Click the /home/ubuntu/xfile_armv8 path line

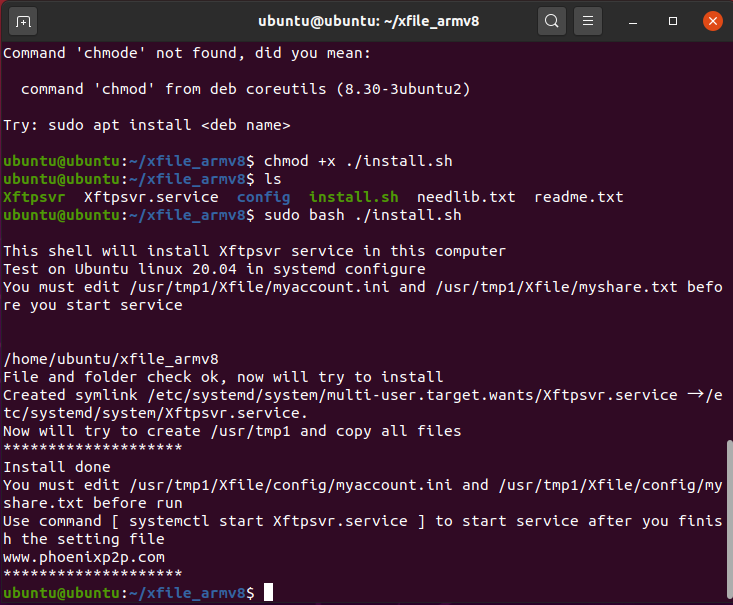[111, 359]
